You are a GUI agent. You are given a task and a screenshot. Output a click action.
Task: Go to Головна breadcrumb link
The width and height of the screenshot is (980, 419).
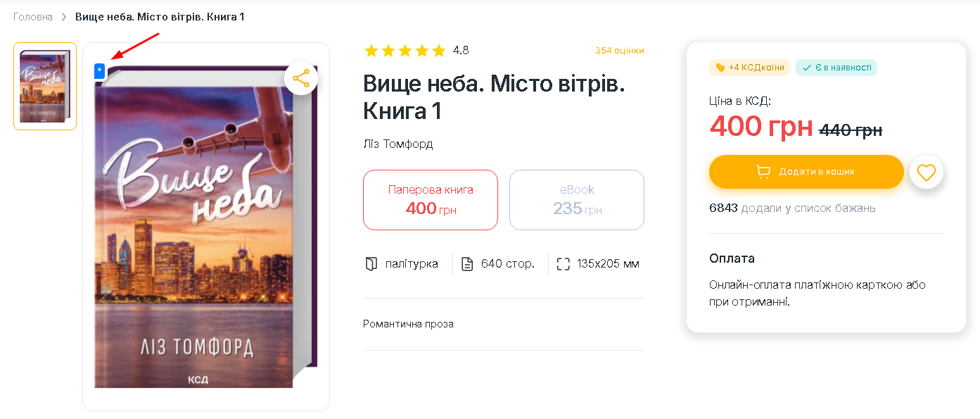[x=33, y=17]
